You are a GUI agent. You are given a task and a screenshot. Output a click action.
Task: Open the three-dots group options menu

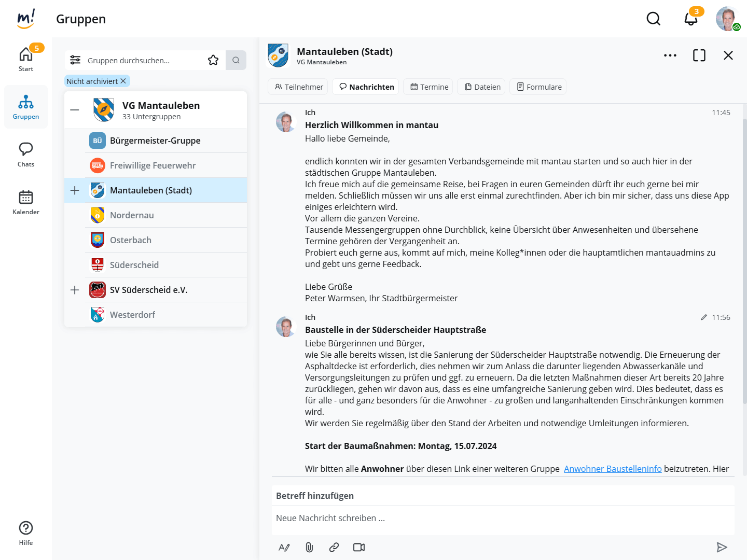click(x=670, y=55)
